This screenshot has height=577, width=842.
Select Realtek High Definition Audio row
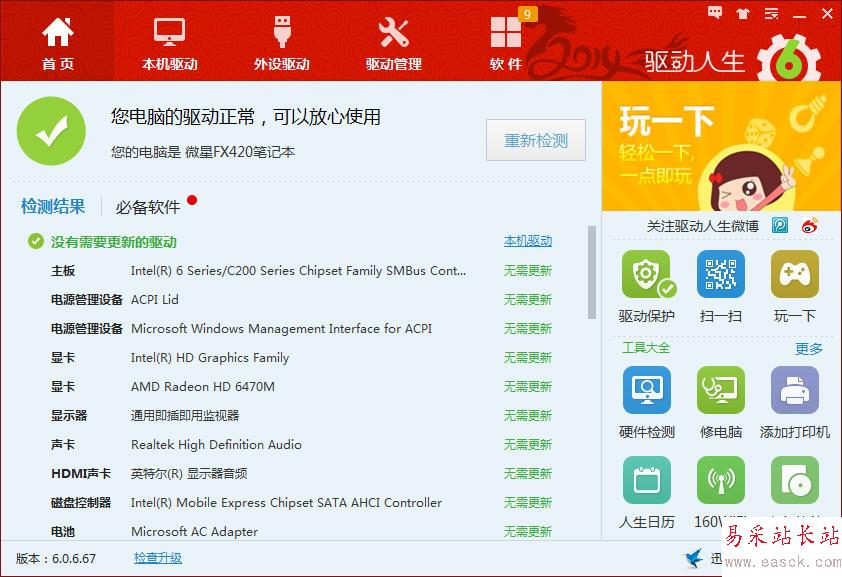[x=301, y=444]
